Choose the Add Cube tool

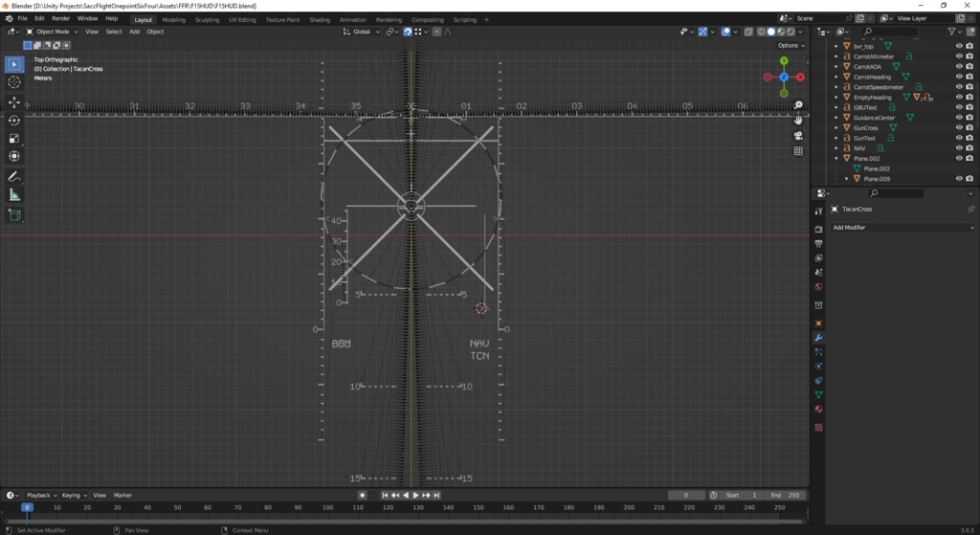(x=14, y=215)
